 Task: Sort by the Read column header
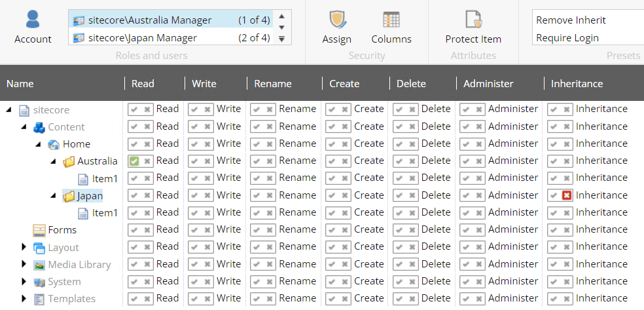(143, 84)
